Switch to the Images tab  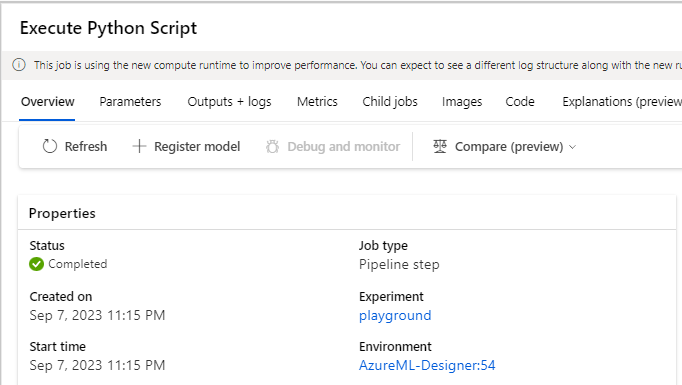(x=462, y=102)
